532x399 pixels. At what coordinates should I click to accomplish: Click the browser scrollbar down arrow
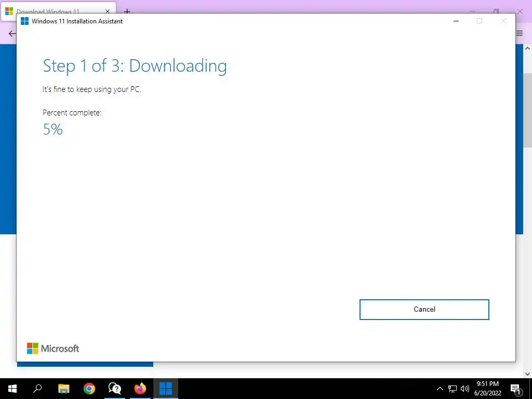(x=527, y=374)
